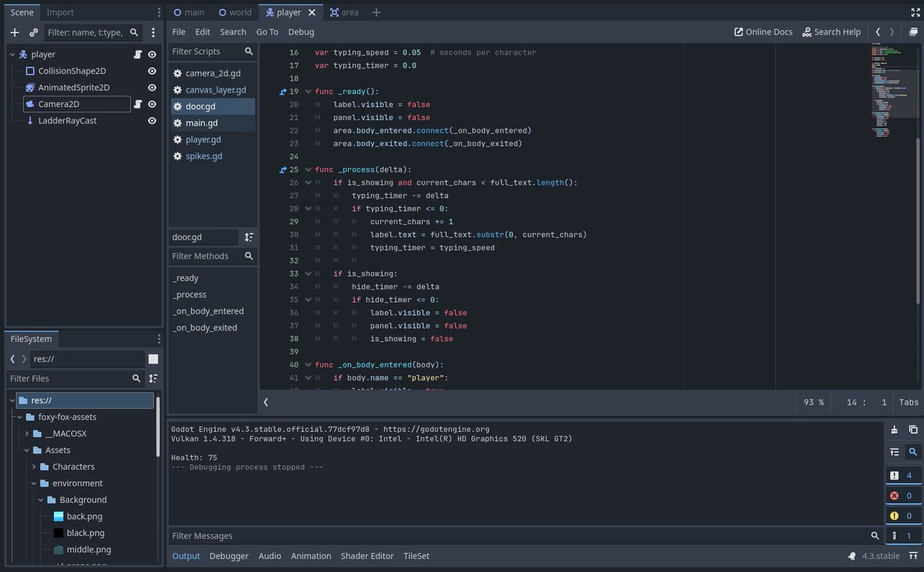This screenshot has width=924, height=572.
Task: Fold the _process function at line 25
Action: [308, 169]
